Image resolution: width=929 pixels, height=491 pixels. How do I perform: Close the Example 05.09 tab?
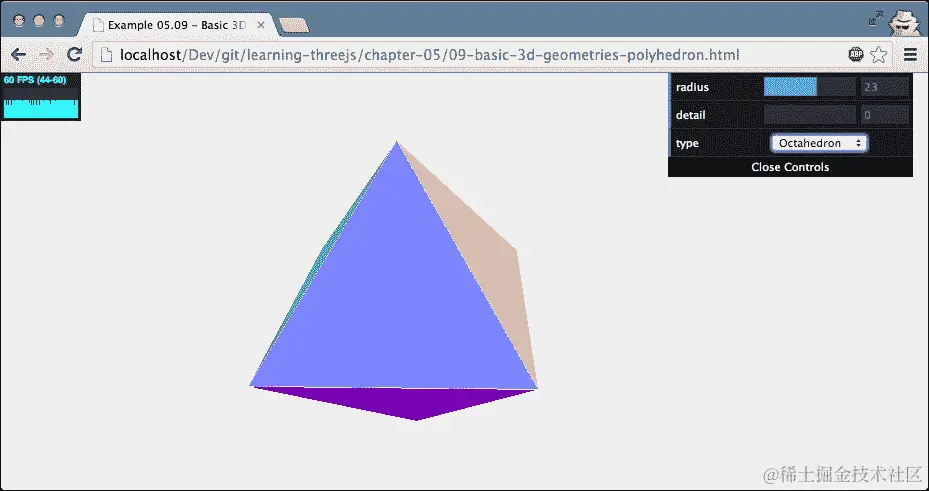(261, 25)
